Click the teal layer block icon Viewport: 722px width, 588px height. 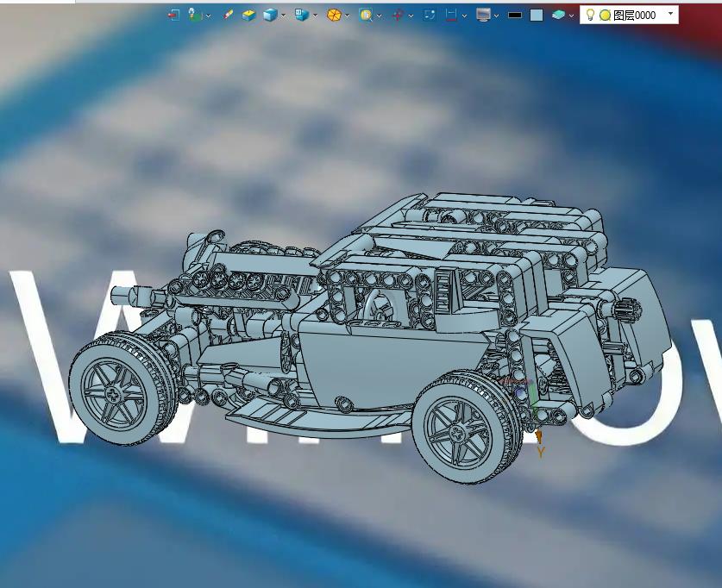click(x=558, y=16)
